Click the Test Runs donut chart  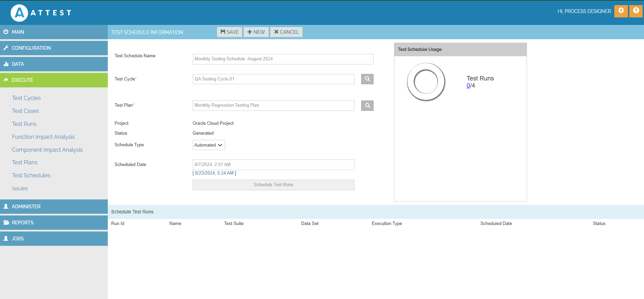[426, 82]
